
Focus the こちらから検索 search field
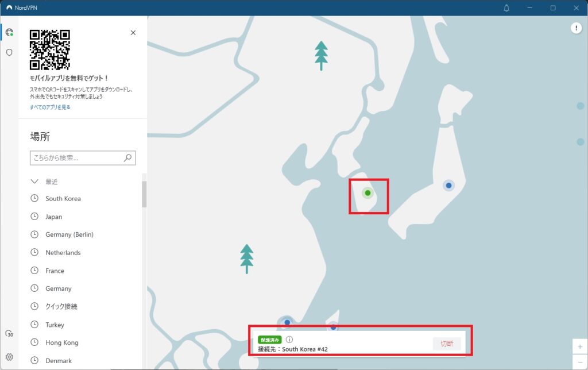pyautogui.click(x=83, y=158)
